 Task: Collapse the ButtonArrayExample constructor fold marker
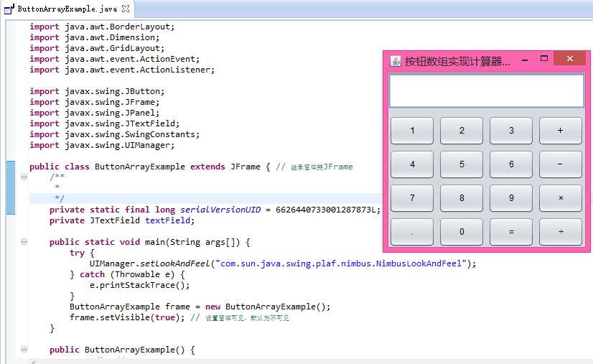(24, 349)
